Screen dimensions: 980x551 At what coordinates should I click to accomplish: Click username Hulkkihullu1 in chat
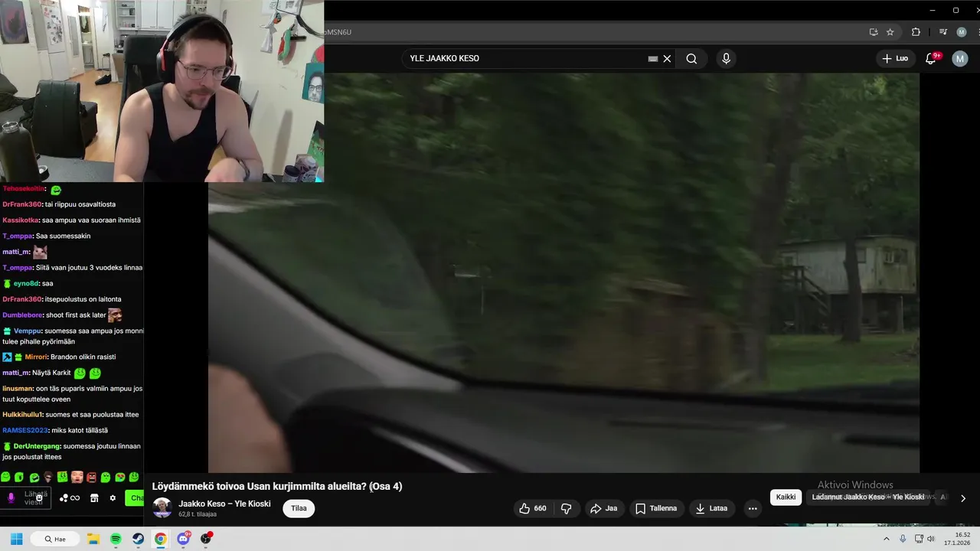[x=22, y=415]
